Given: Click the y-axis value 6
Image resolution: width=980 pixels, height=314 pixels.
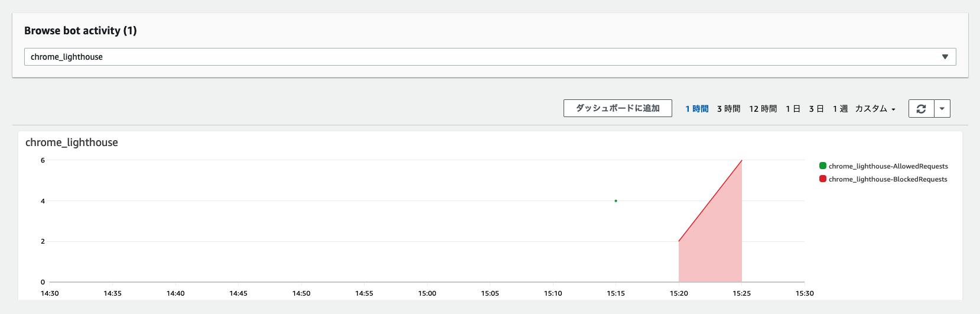Looking at the screenshot, I should point(43,160).
